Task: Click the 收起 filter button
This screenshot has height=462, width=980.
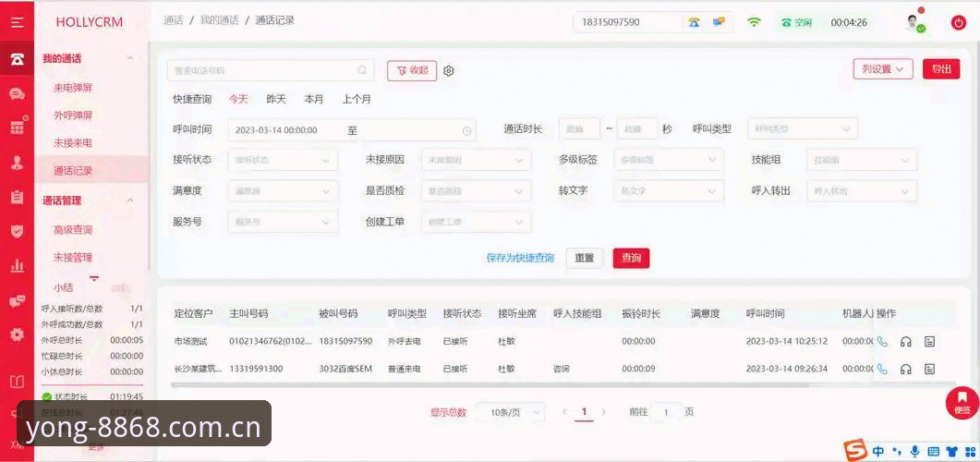Action: pyautogui.click(x=412, y=70)
